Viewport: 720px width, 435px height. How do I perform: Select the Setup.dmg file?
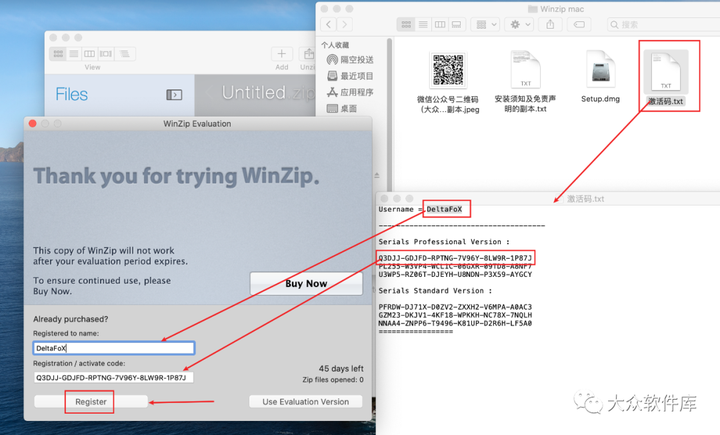(x=601, y=69)
